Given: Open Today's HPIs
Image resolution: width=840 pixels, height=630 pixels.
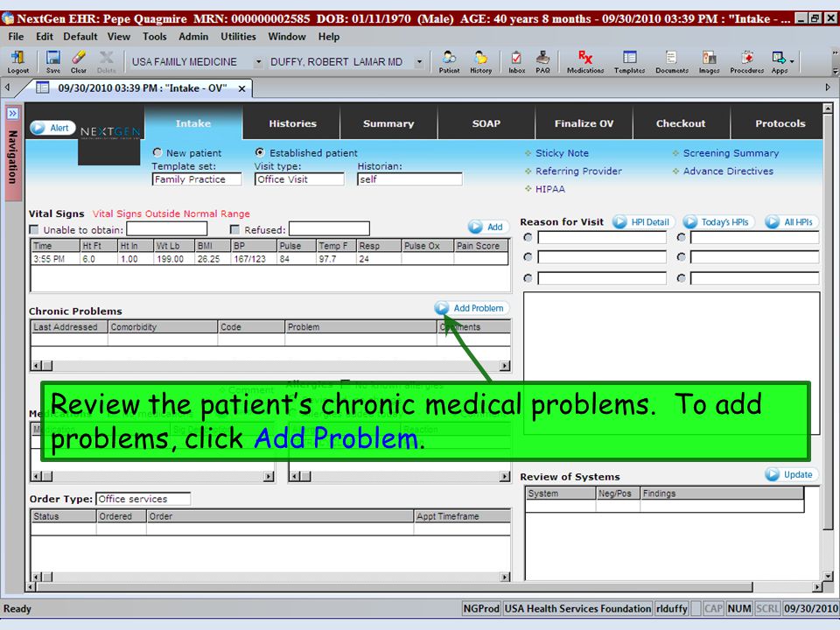Looking at the screenshot, I should click(717, 221).
